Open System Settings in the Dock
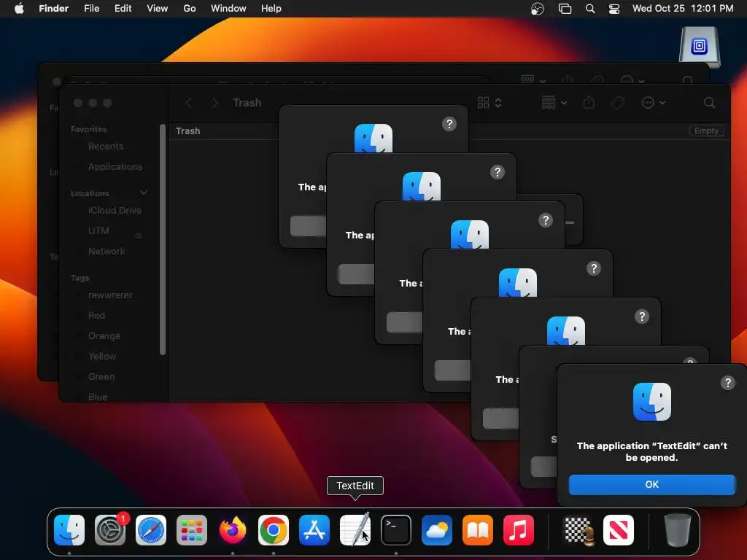The height and width of the screenshot is (560, 747). tap(110, 530)
